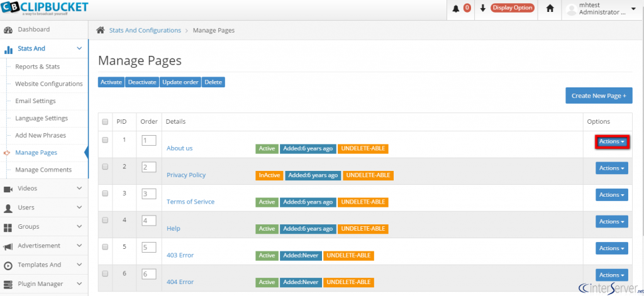Expand the Users menu chevron
Viewport: 644px width, 296px height.
[x=80, y=208]
